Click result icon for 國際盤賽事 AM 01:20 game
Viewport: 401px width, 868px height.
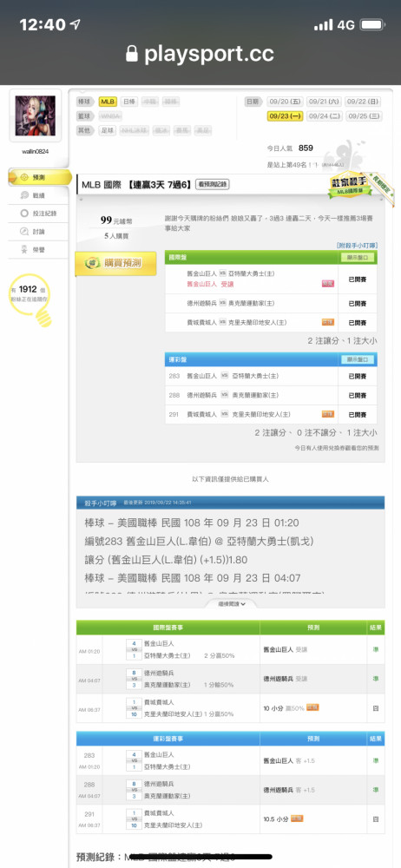(376, 649)
